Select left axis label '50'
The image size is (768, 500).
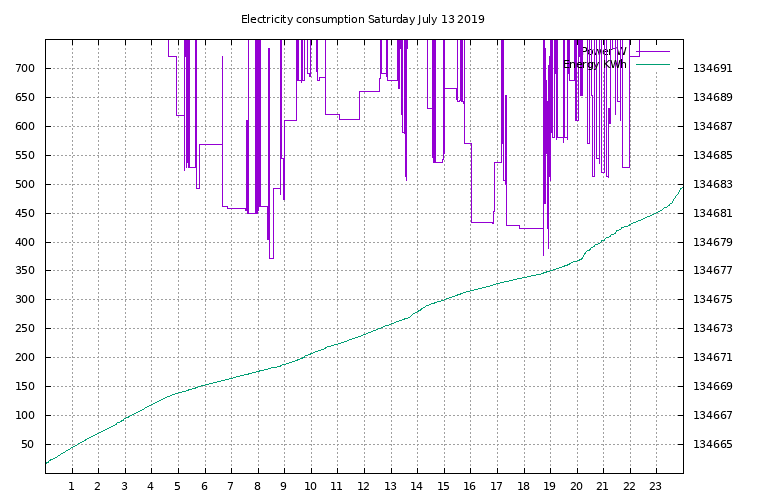pyautogui.click(x=28, y=444)
